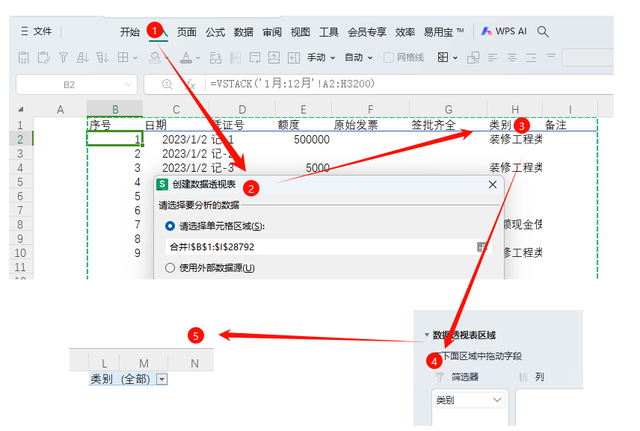
Task: Click the hamburger menu icon beside 文件
Action: pos(24,31)
